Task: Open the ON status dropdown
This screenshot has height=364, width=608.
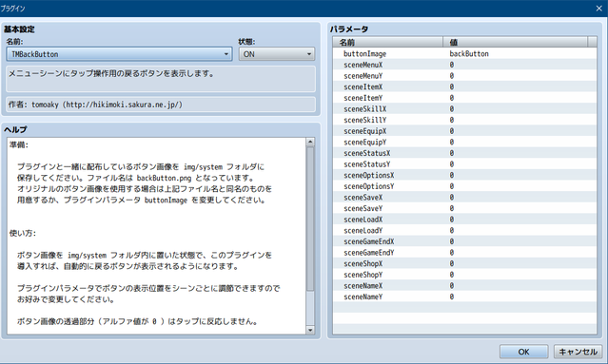Action: (x=277, y=54)
